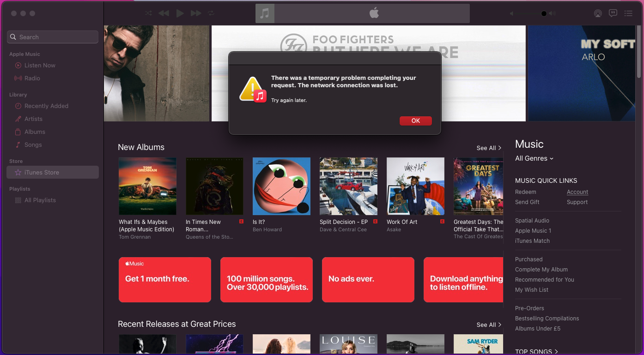Screen dimensions: 644x355
Task: Adjust the volume slider knob
Action: point(544,13)
